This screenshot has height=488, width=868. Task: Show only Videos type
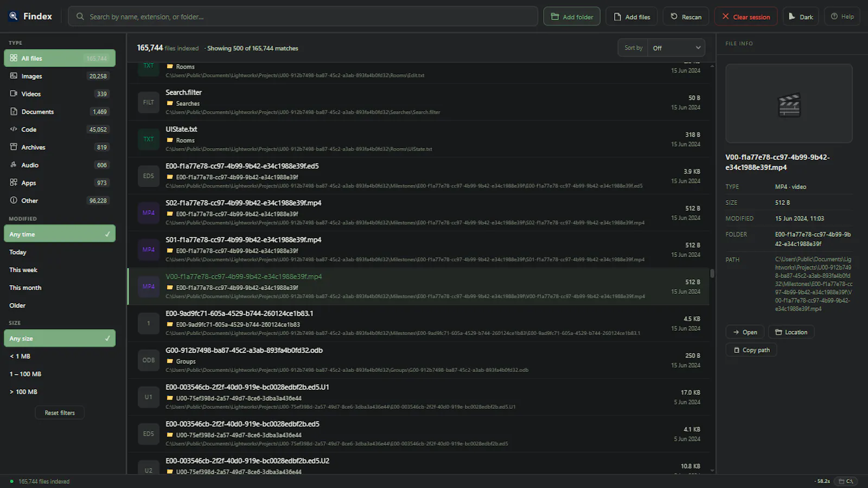(x=60, y=94)
